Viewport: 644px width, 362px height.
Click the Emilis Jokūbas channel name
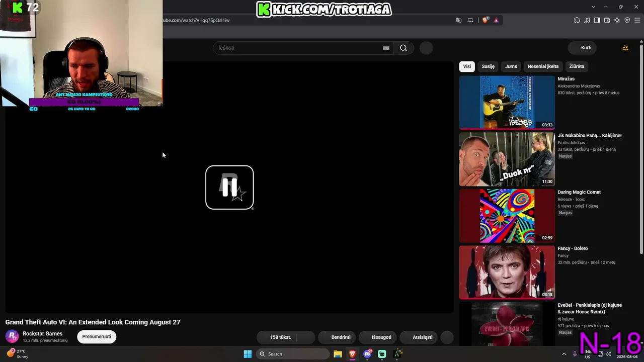[571, 143]
